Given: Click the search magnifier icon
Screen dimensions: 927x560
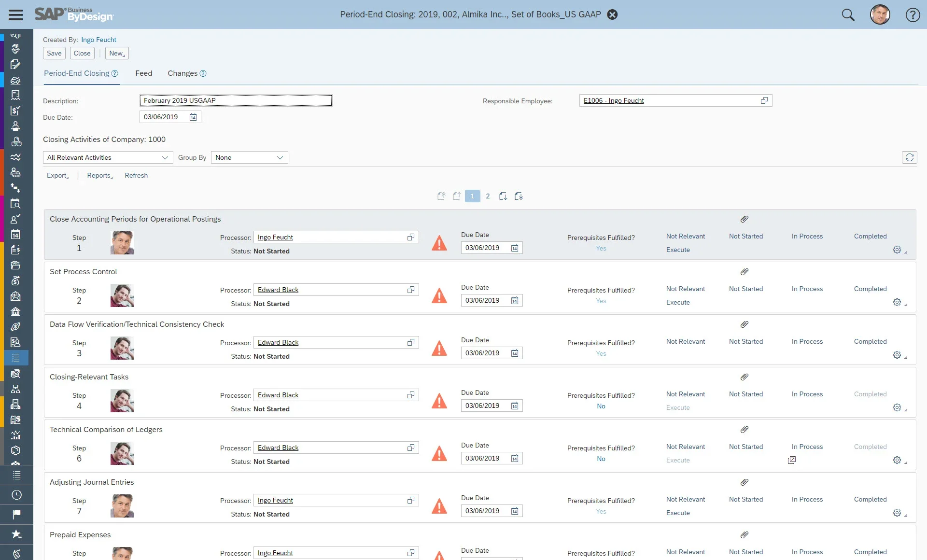Looking at the screenshot, I should pyautogui.click(x=848, y=14).
